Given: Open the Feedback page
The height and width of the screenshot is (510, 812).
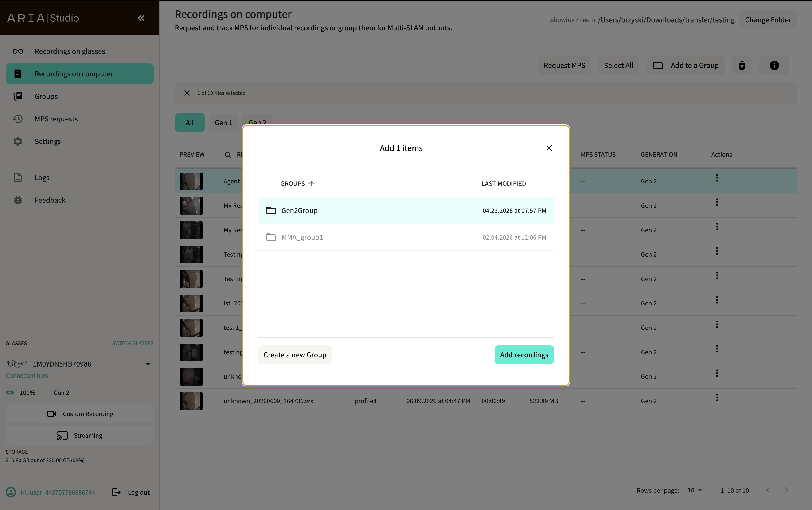Looking at the screenshot, I should coord(80,200).
